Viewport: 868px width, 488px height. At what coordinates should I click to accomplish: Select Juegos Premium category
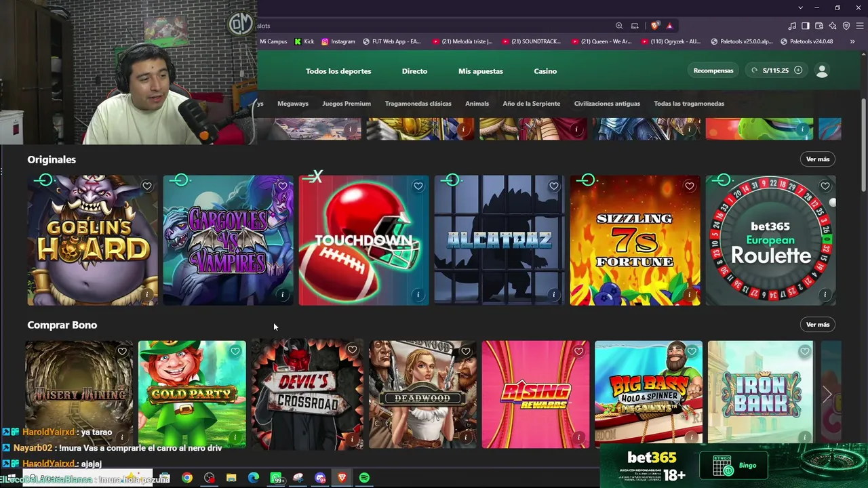click(x=347, y=104)
